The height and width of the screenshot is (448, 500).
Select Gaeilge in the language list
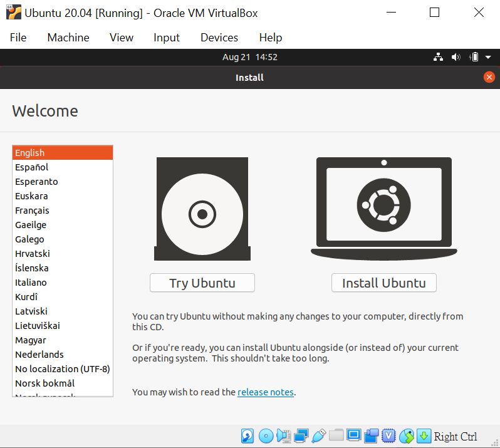coord(63,225)
